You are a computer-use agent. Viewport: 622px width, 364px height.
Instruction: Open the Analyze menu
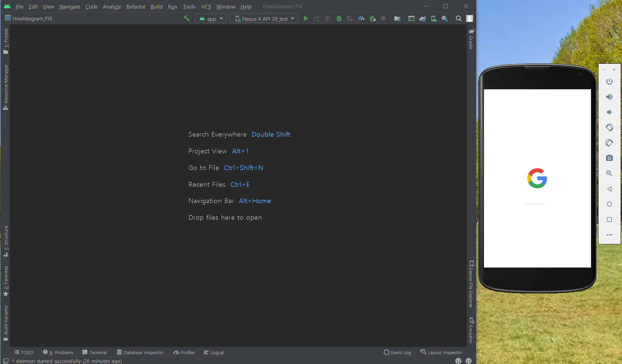point(112,6)
